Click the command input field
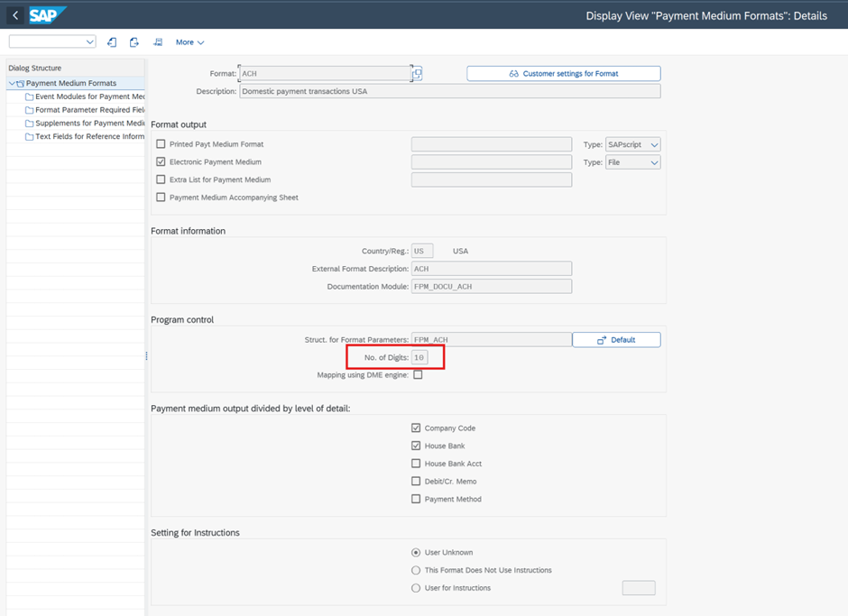The image size is (848, 616). coord(47,41)
